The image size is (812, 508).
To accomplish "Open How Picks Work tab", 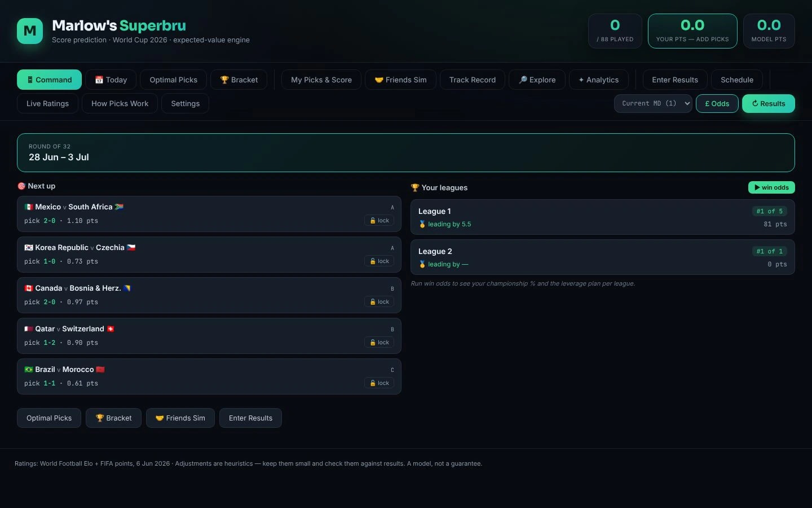I will pos(120,103).
